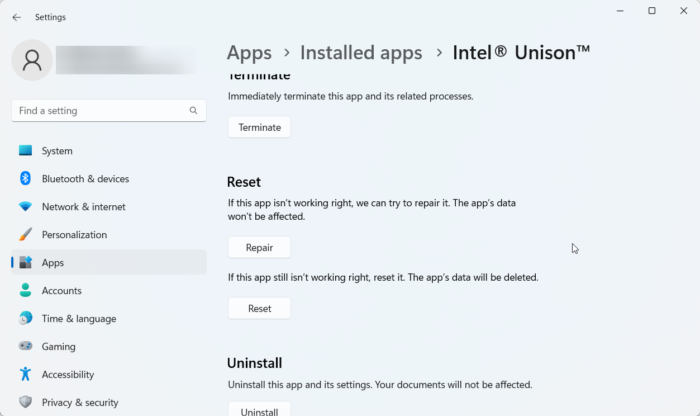
Task: Go to Apps breadcrumb link
Action: (x=249, y=52)
